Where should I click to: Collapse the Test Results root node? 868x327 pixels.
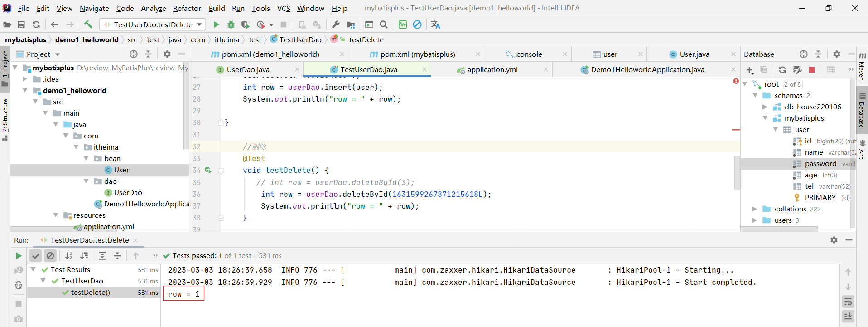[33, 269]
